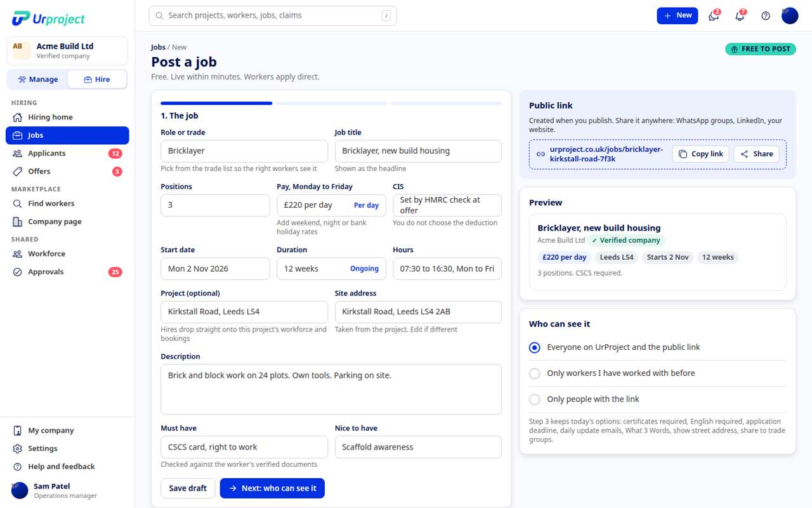The width and height of the screenshot is (812, 508).
Task: Click the link chain icon beside public URL
Action: (540, 154)
